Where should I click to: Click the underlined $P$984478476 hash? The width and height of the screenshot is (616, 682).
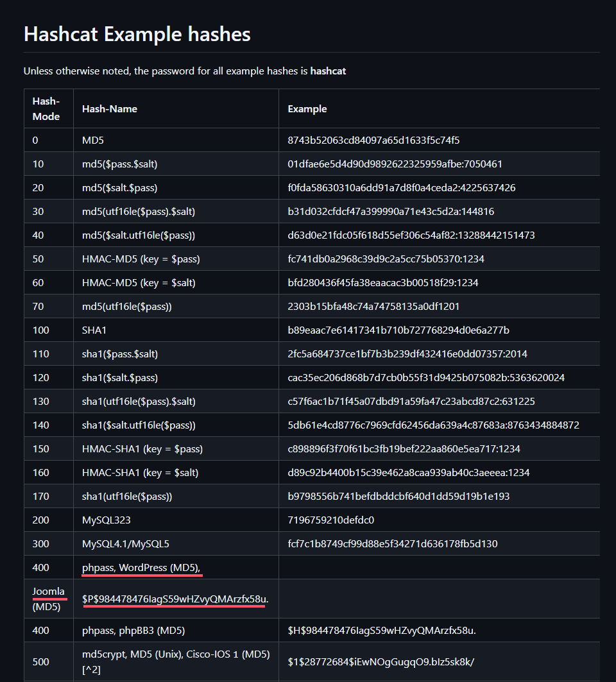click(x=175, y=599)
